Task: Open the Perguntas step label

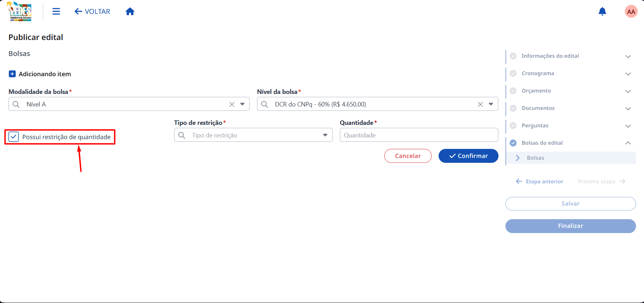Action: (x=535, y=126)
